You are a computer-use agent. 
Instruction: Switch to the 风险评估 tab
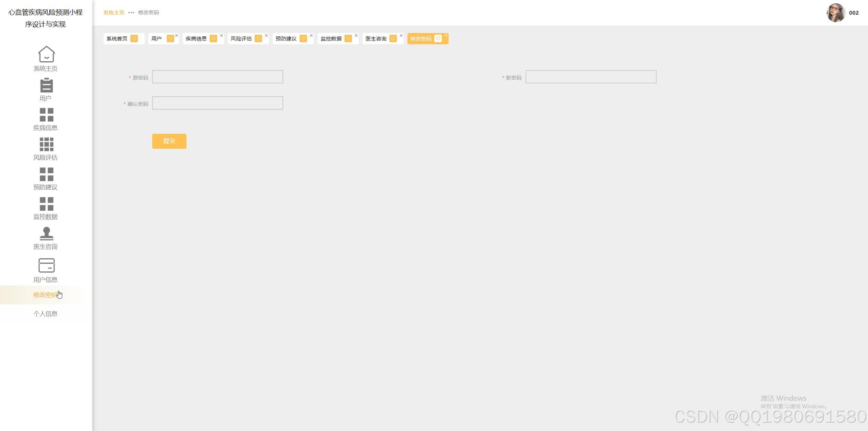pyautogui.click(x=241, y=39)
